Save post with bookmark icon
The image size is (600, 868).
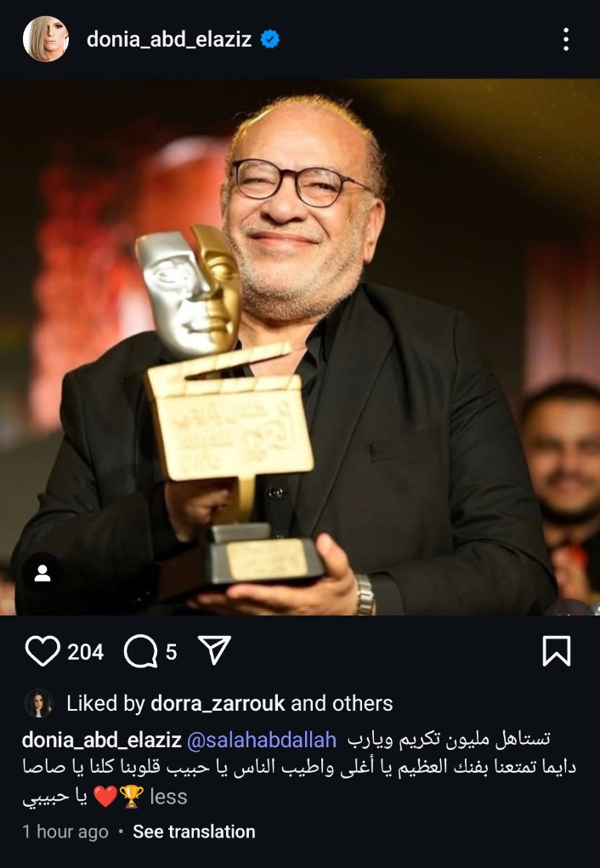(x=557, y=651)
